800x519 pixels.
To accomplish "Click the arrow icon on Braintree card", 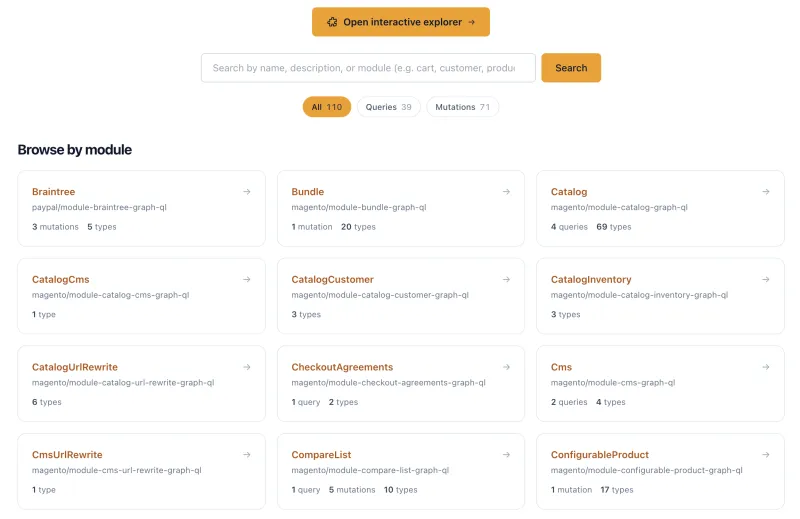I will point(247,192).
